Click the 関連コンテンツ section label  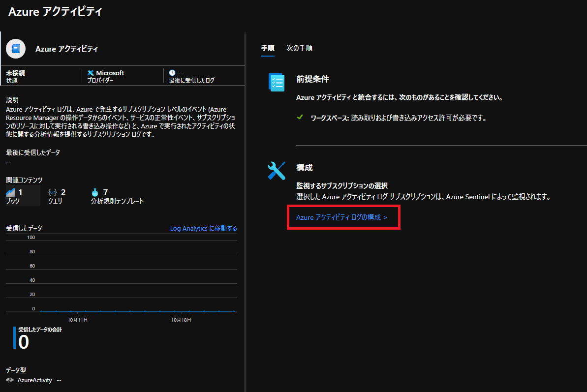[x=24, y=180]
